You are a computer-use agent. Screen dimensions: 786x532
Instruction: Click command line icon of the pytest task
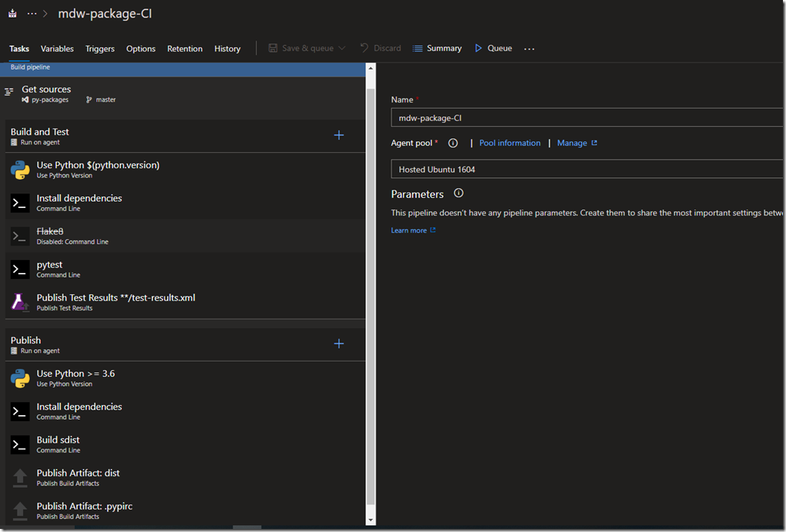(20, 270)
